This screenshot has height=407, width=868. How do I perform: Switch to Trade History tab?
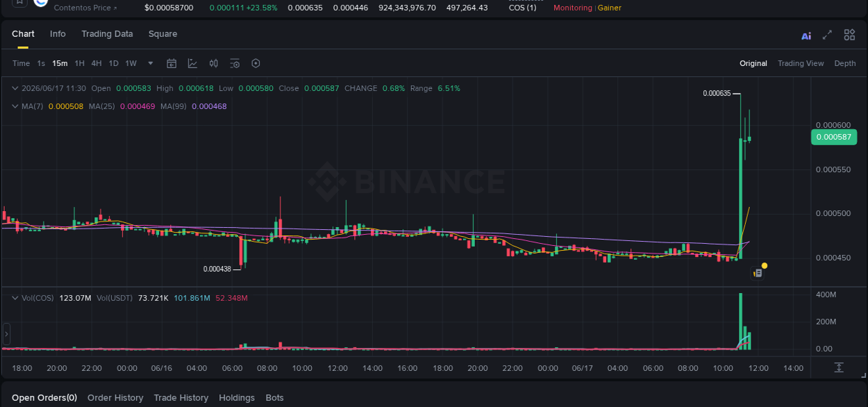click(x=181, y=398)
